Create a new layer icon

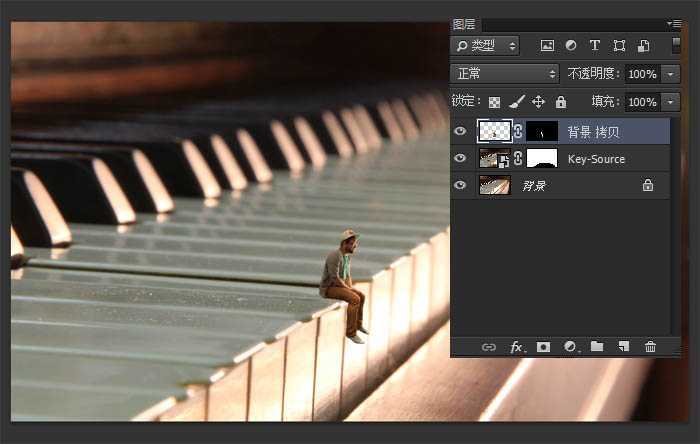tap(624, 347)
